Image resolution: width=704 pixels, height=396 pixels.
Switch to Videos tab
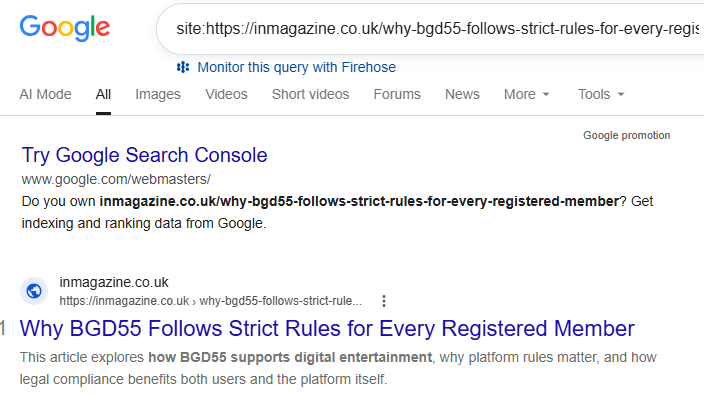click(x=226, y=94)
